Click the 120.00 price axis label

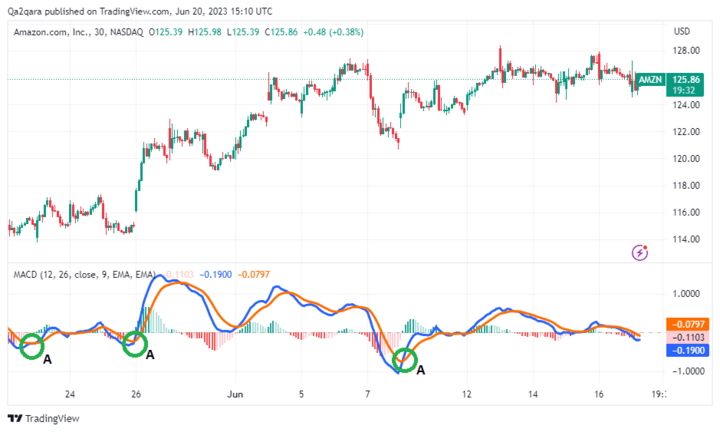pyautogui.click(x=686, y=159)
